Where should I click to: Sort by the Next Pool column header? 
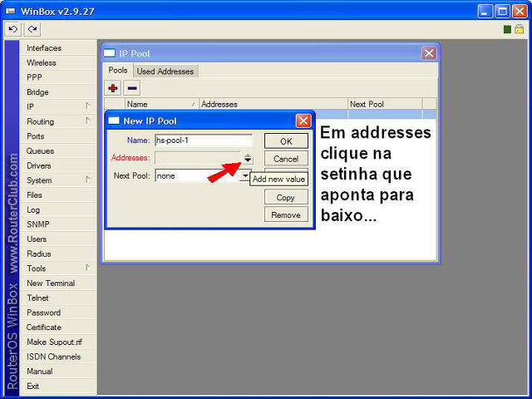386,104
